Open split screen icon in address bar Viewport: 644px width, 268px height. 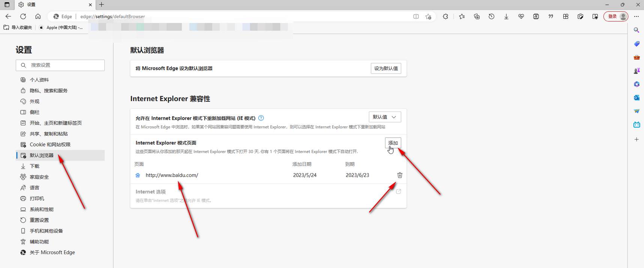coord(416,17)
